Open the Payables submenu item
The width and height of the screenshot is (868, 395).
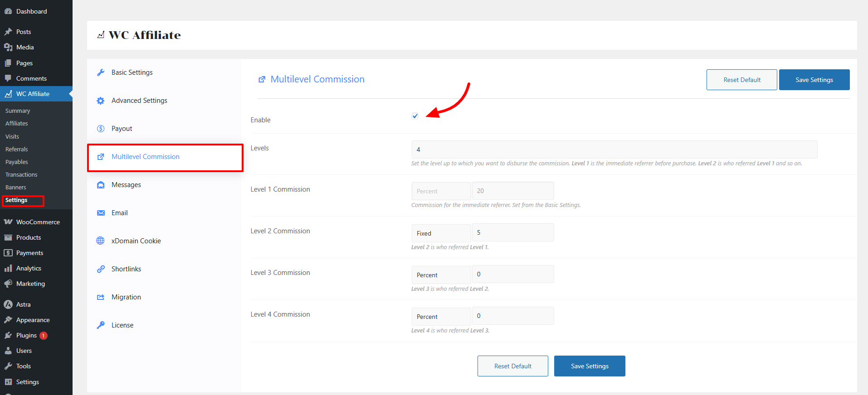point(17,162)
